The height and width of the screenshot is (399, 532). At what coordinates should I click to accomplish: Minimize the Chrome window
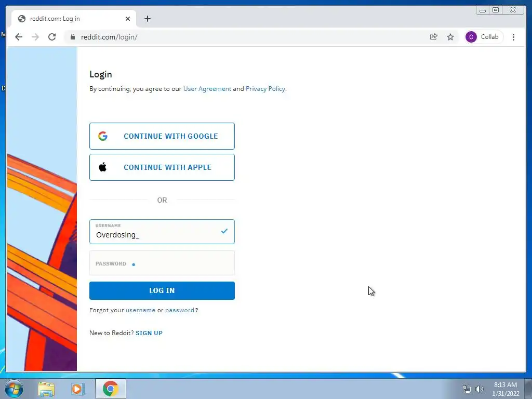click(x=483, y=10)
